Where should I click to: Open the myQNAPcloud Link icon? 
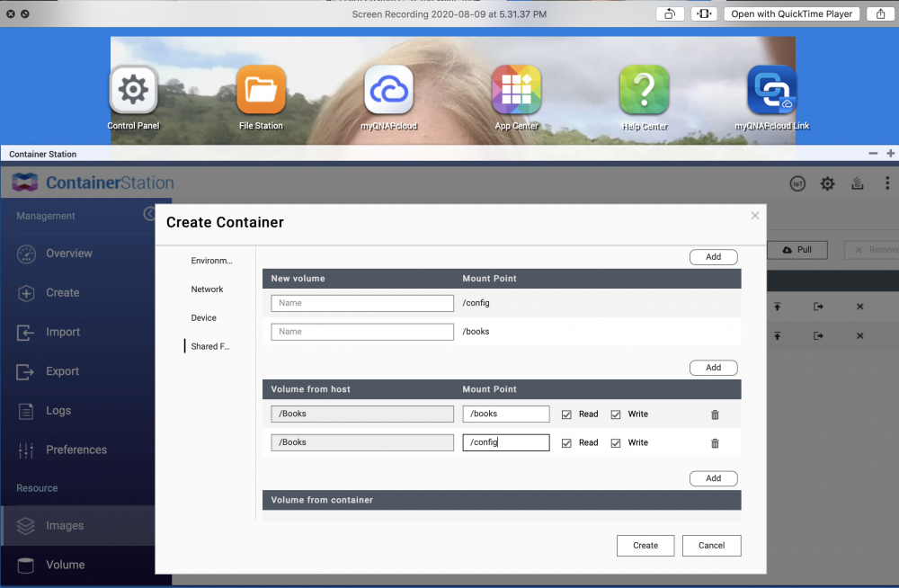click(771, 90)
